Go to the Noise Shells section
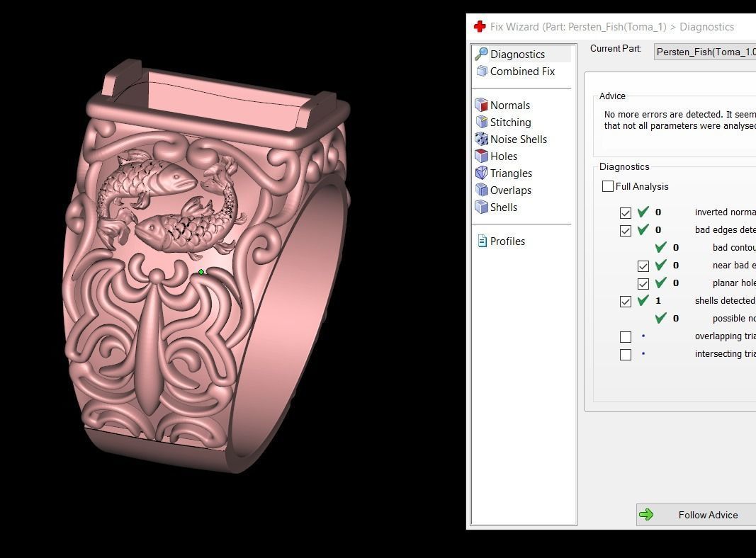Image resolution: width=756 pixels, height=558 pixels. (519, 139)
